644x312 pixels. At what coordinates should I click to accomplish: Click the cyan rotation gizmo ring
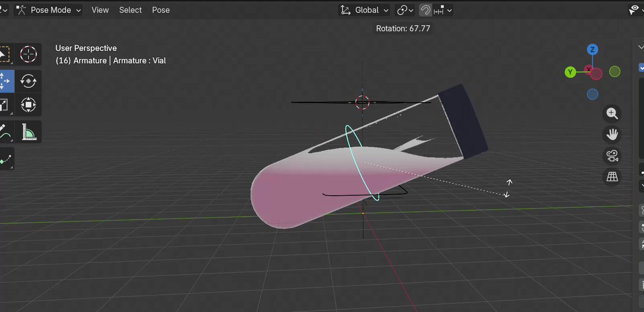pos(362,163)
